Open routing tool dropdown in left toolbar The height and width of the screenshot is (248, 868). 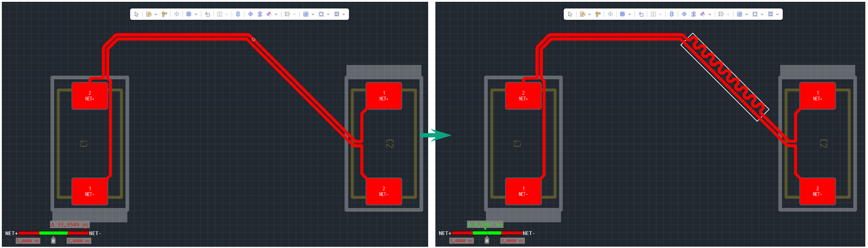(x=156, y=14)
